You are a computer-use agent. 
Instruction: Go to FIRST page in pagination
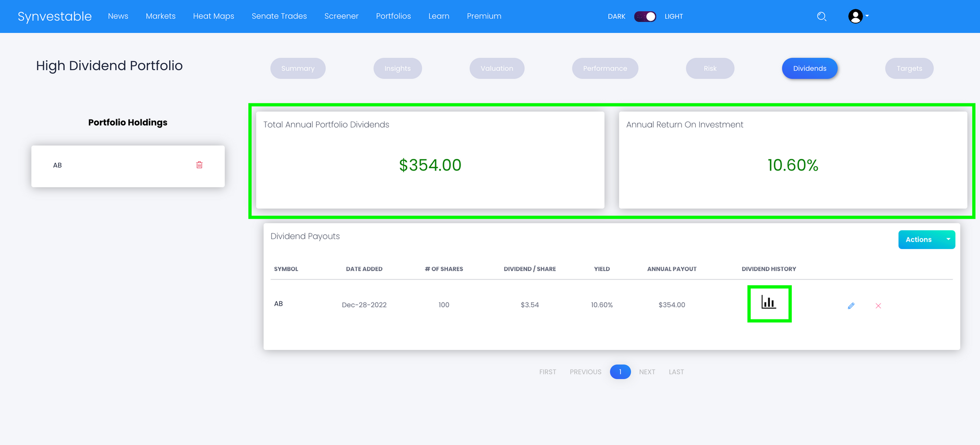coord(548,372)
